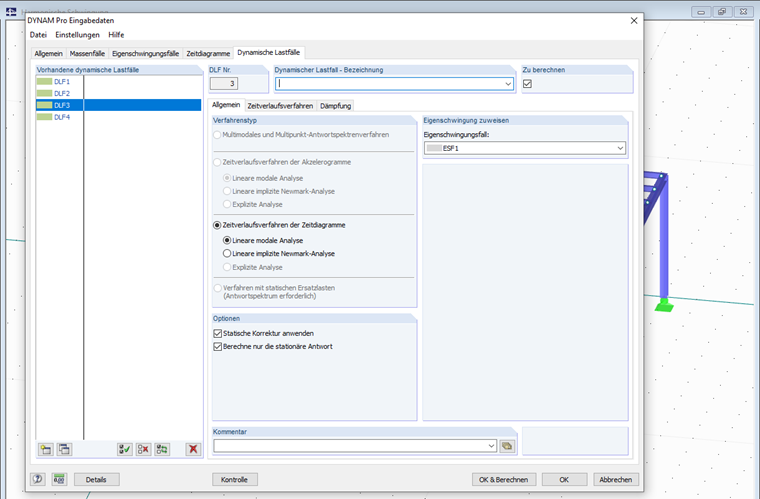Switch to the Massenfälle tab
Image resolution: width=760 pixels, height=499 pixels.
(87, 53)
